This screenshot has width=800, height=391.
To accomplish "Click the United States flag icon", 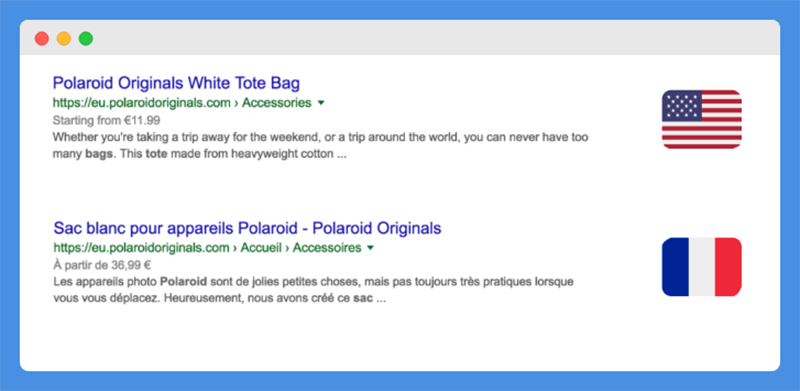I will click(x=702, y=119).
